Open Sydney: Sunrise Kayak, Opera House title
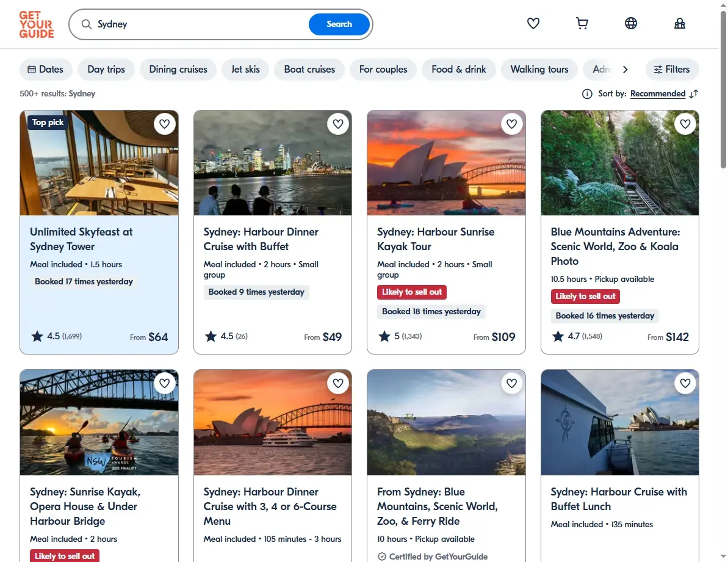This screenshot has width=728, height=562. (x=85, y=506)
